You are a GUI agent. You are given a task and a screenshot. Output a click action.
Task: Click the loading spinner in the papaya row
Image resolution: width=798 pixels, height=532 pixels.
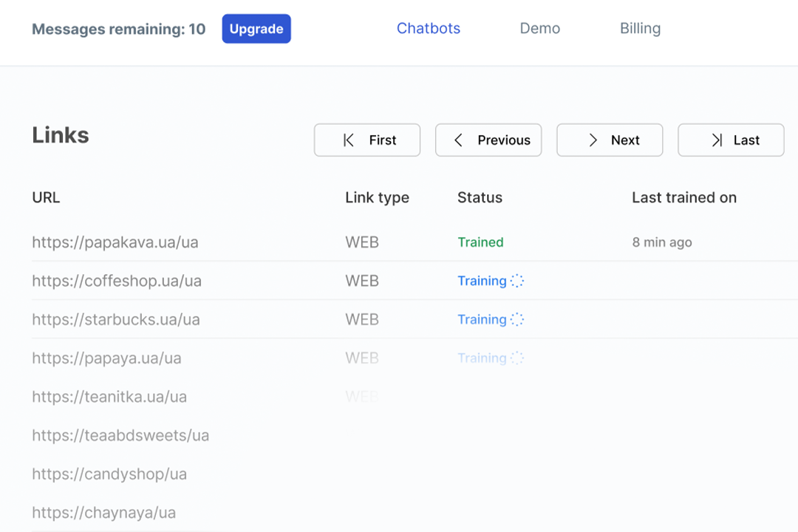(x=517, y=358)
